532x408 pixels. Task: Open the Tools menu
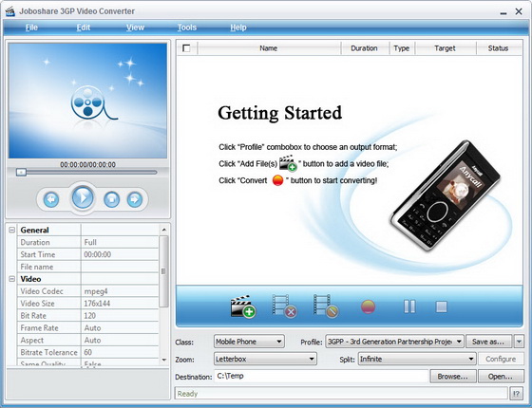[187, 28]
